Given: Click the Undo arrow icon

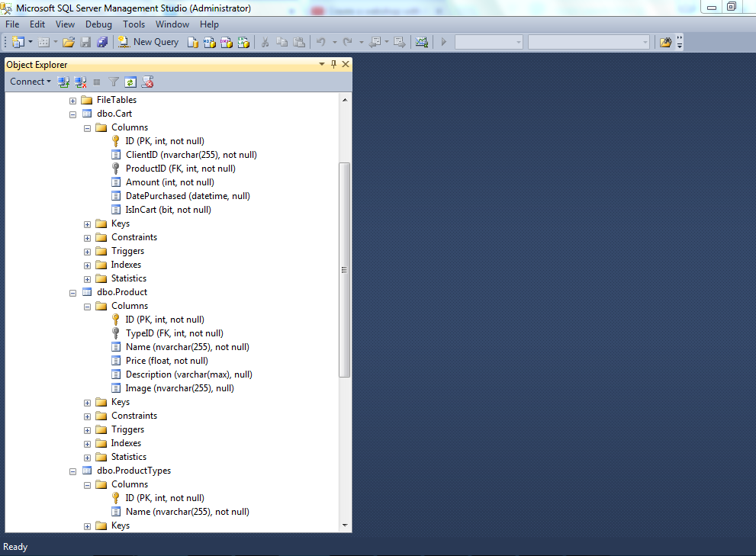Looking at the screenshot, I should pos(321,43).
